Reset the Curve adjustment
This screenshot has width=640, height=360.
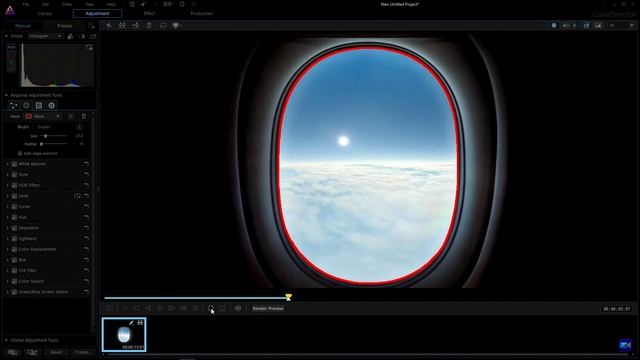pos(86,207)
